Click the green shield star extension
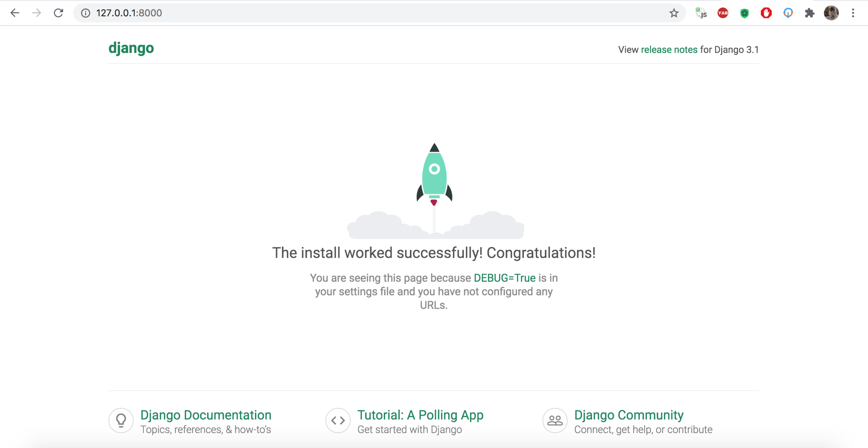This screenshot has height=448, width=868. [744, 13]
